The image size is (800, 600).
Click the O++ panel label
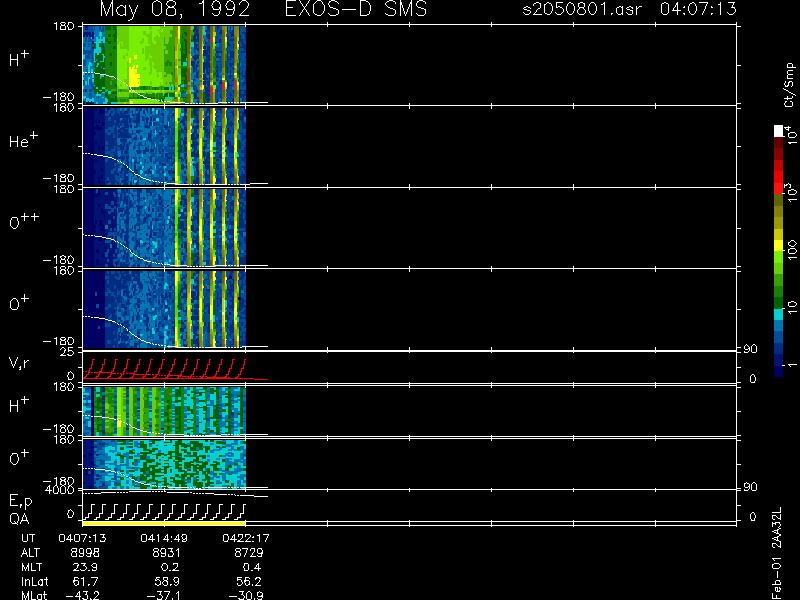(x=23, y=221)
